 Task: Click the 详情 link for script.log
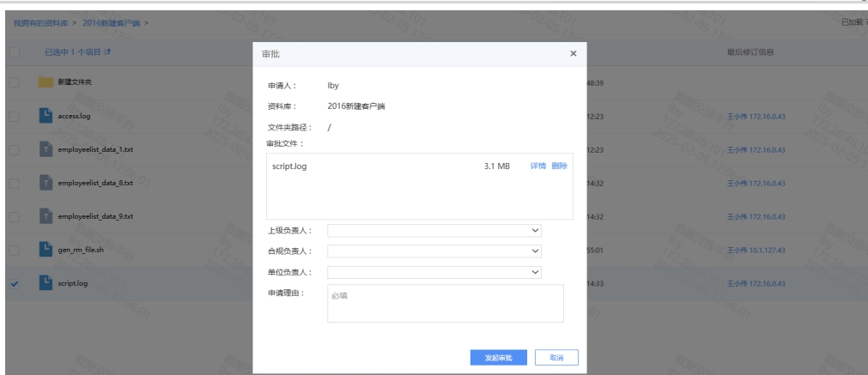[x=538, y=166]
